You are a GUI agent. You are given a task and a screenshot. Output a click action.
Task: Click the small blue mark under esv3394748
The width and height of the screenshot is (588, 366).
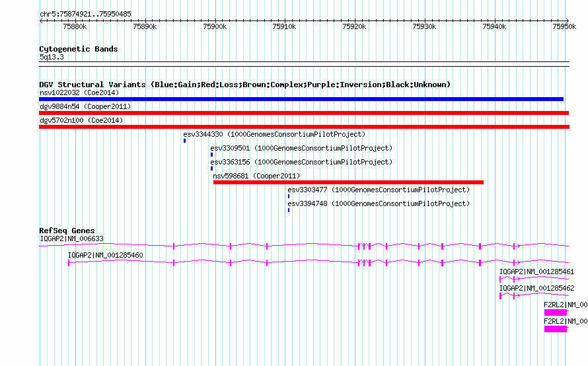click(288, 210)
